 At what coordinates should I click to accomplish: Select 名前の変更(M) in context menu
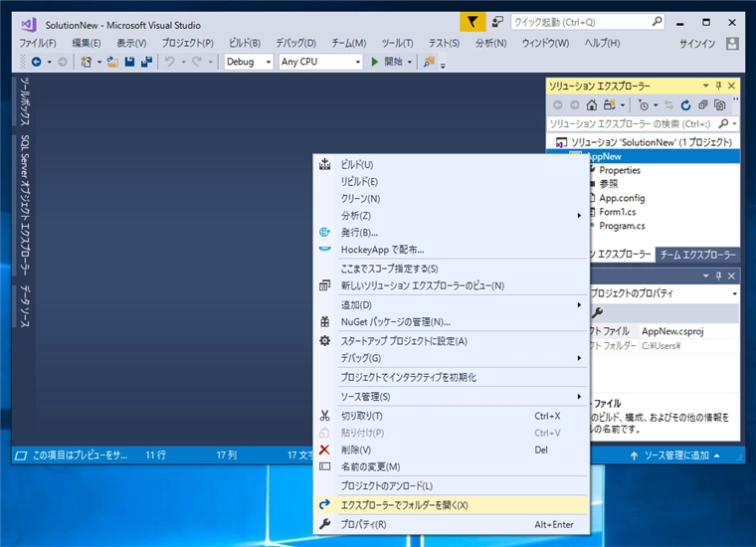point(452,466)
